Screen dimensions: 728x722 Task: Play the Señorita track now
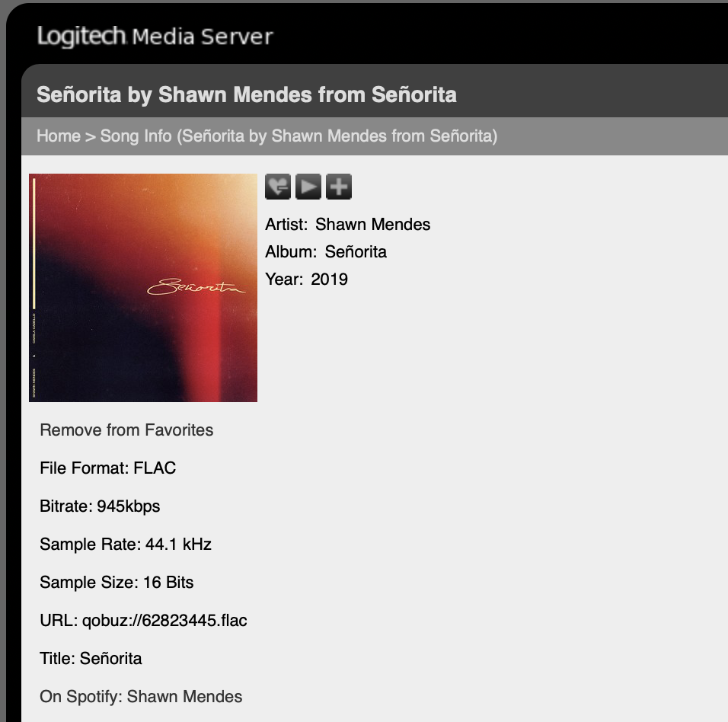308,187
